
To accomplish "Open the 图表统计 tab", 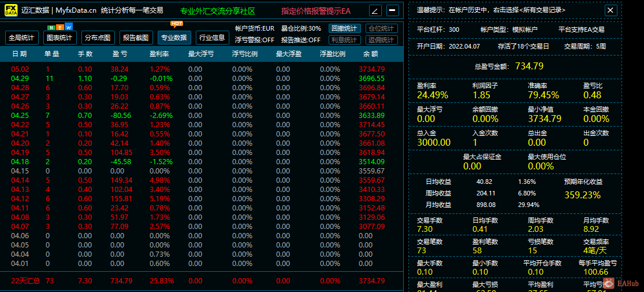I will tap(60, 38).
